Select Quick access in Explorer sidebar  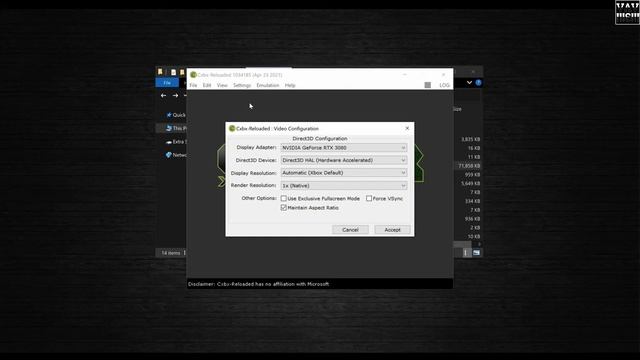[176, 115]
